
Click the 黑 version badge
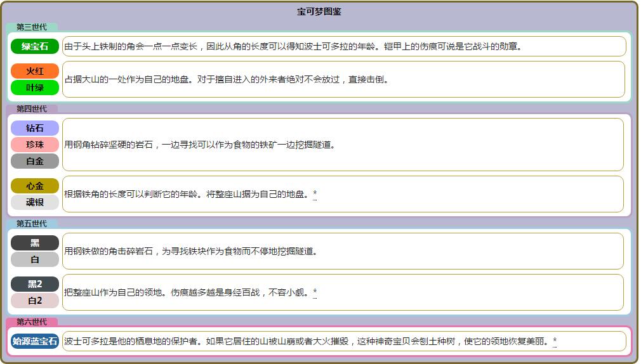pos(35,243)
